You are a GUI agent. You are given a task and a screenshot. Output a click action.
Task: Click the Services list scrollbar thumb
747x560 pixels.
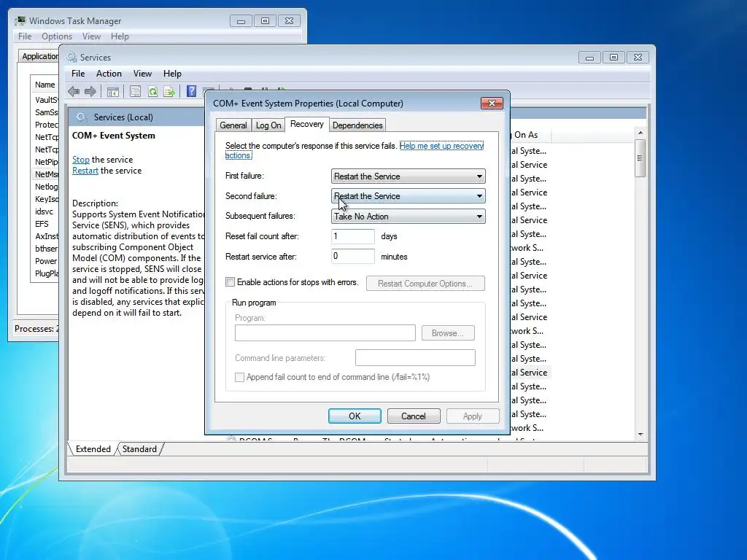pyautogui.click(x=640, y=158)
